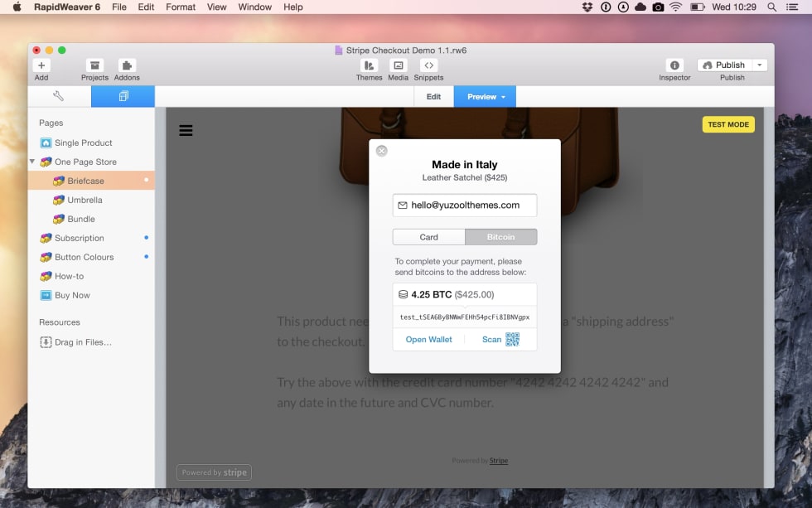Image resolution: width=812 pixels, height=508 pixels.
Task: Select the Briefcase page
Action: coord(91,181)
